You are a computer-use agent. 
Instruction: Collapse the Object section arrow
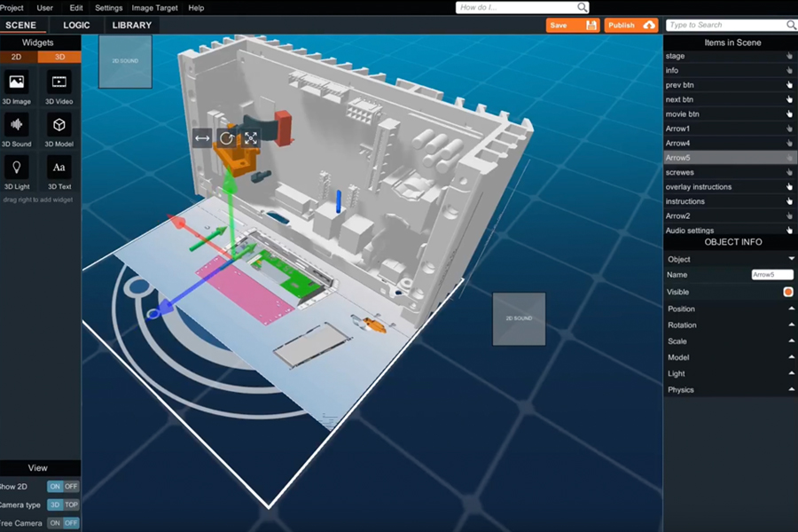[792, 259]
